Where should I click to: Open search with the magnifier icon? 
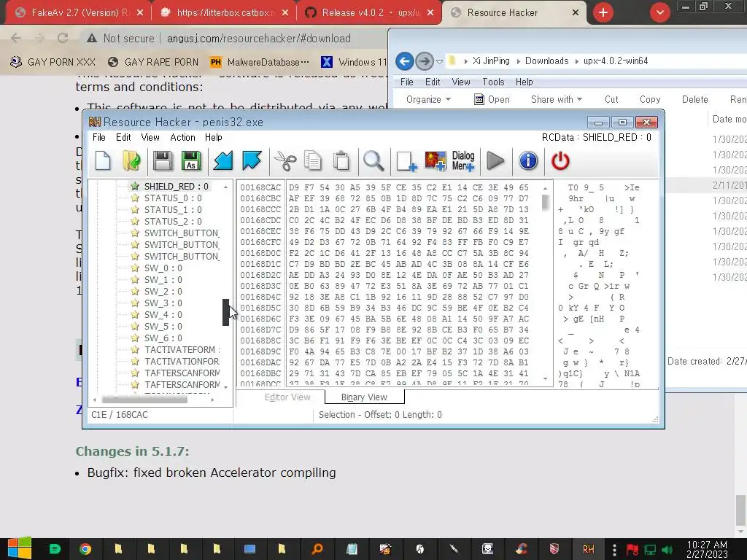click(373, 161)
